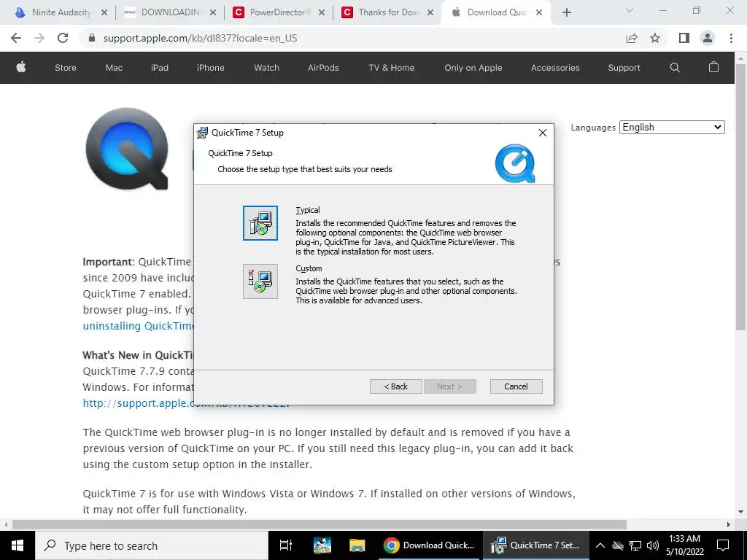Go forward in browser history
Image resolution: width=747 pixels, height=560 pixels.
tap(39, 38)
